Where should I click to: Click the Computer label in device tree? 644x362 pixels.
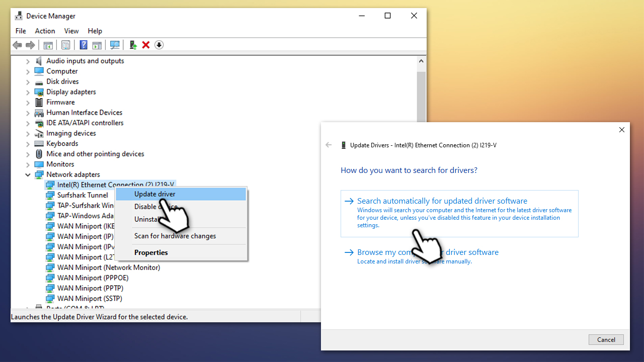(62, 71)
